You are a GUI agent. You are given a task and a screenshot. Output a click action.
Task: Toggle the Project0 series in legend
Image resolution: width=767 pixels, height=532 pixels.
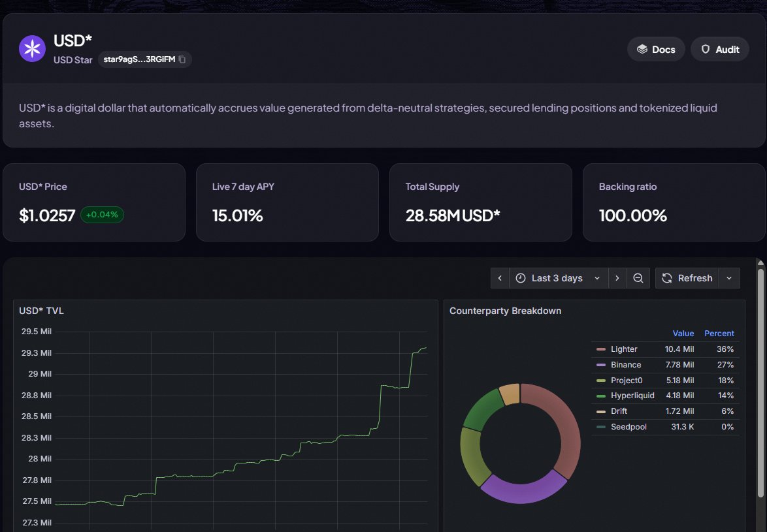(627, 380)
